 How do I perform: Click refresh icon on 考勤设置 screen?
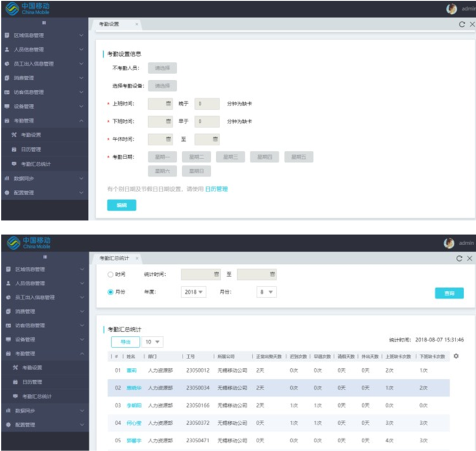coord(462,24)
